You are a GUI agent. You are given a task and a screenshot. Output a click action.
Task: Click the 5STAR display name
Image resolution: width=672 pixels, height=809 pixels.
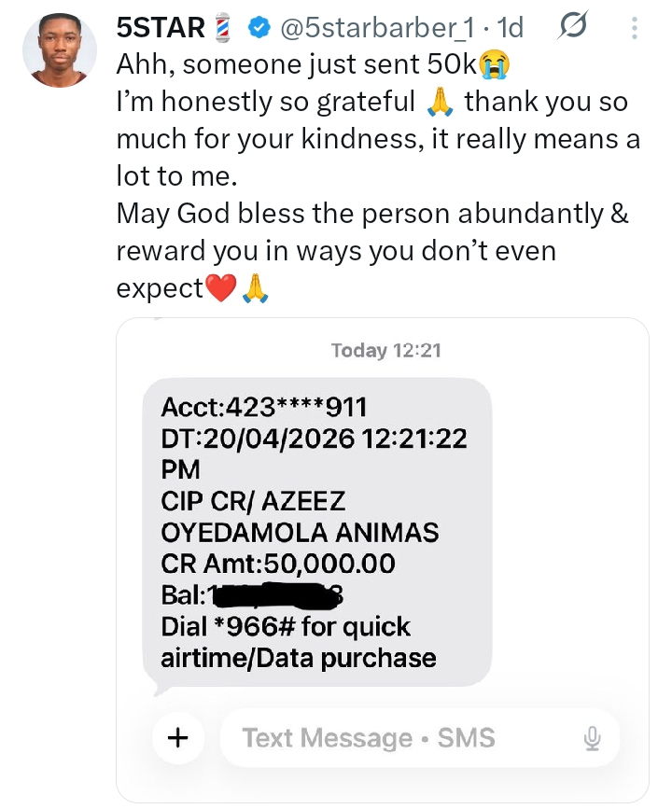(161, 29)
